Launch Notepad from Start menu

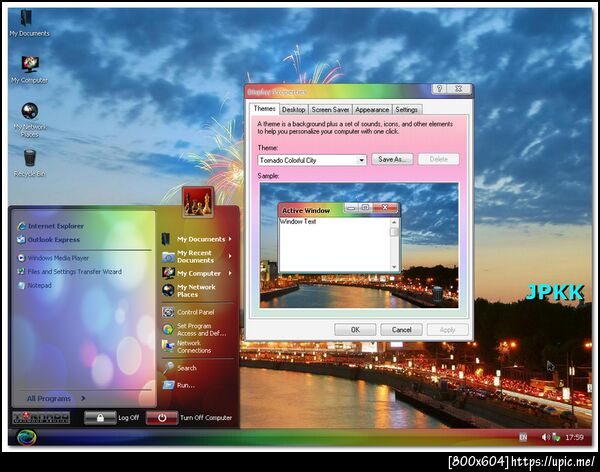[x=34, y=286]
